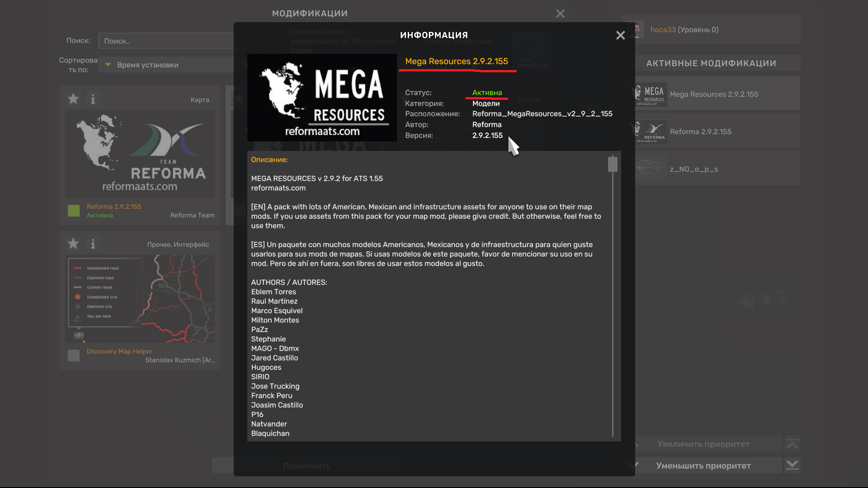The image size is (868, 488).
Task: Click Mega Resources 2.9.2.155 title text
Action: coord(457,61)
